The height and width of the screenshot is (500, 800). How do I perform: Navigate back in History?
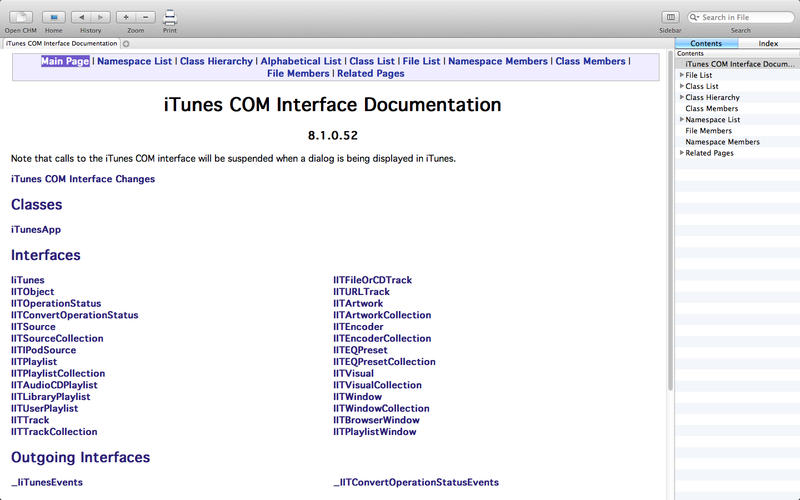click(x=81, y=17)
